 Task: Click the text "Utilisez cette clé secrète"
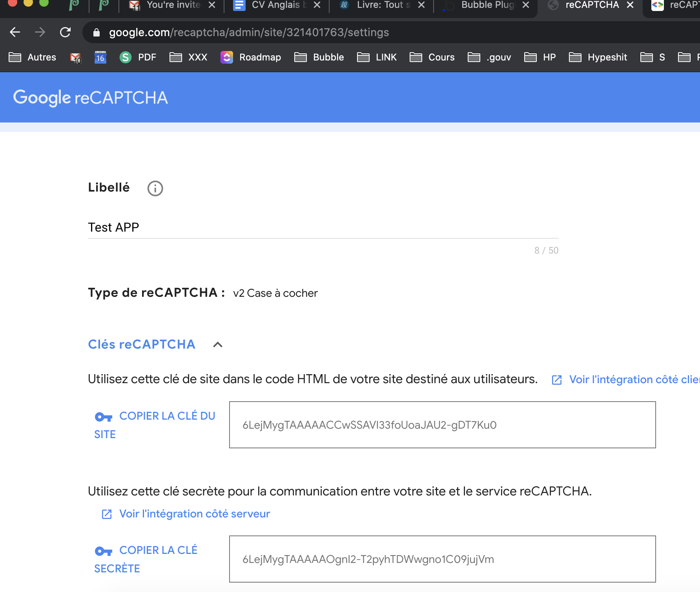coord(156,492)
